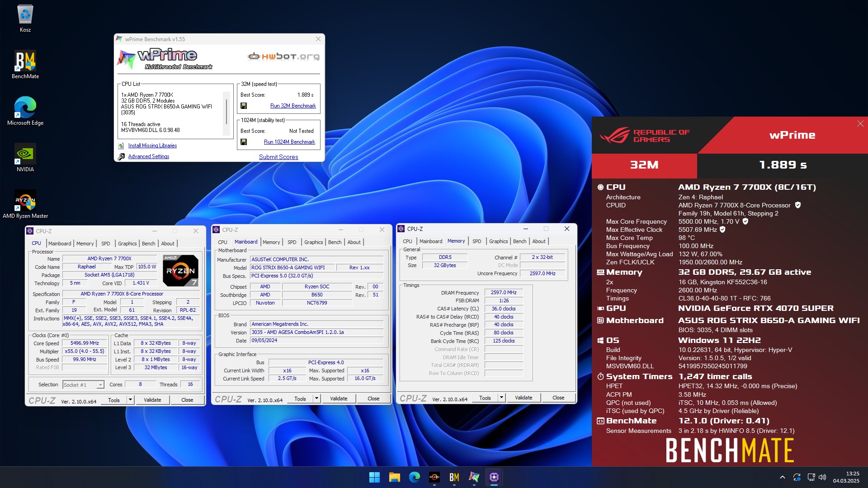Screen dimensions: 868x488
Task: Click the DRAM Frequency value field
Action: click(x=504, y=292)
